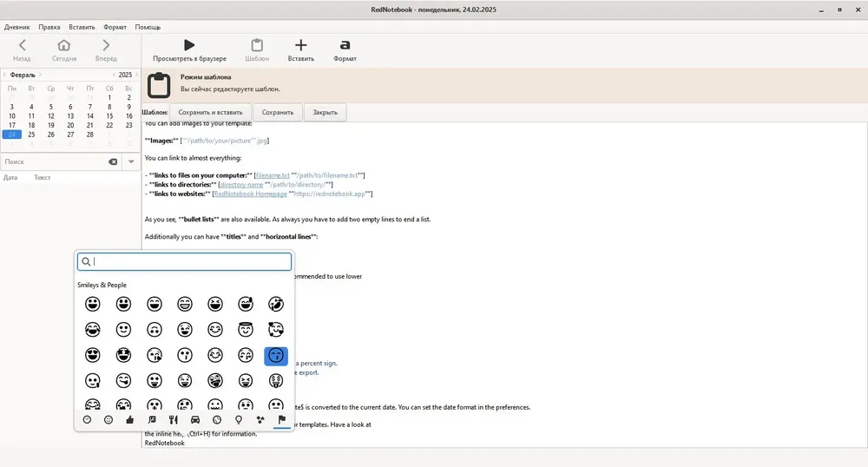This screenshot has width=868, height=467.
Task: Open the Smileys emoji category tab
Action: 108,420
